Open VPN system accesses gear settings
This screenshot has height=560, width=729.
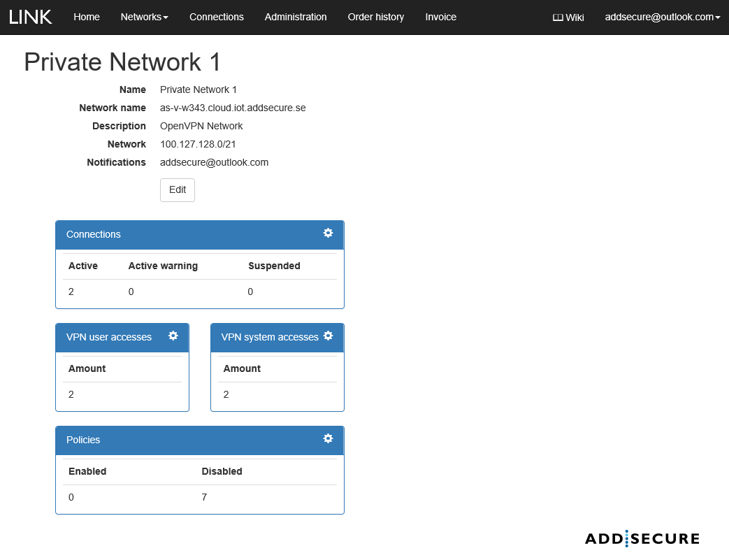click(329, 336)
